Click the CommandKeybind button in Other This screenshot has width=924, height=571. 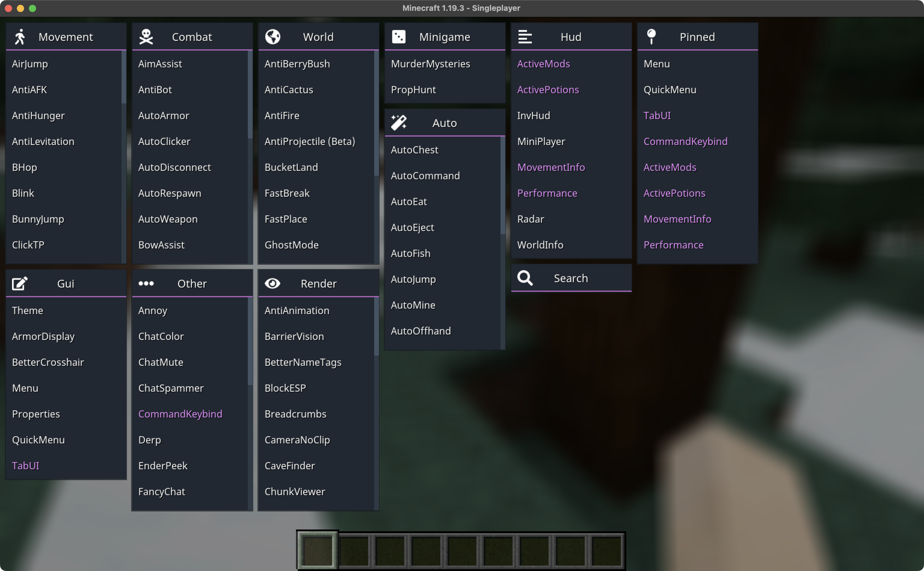coord(180,414)
